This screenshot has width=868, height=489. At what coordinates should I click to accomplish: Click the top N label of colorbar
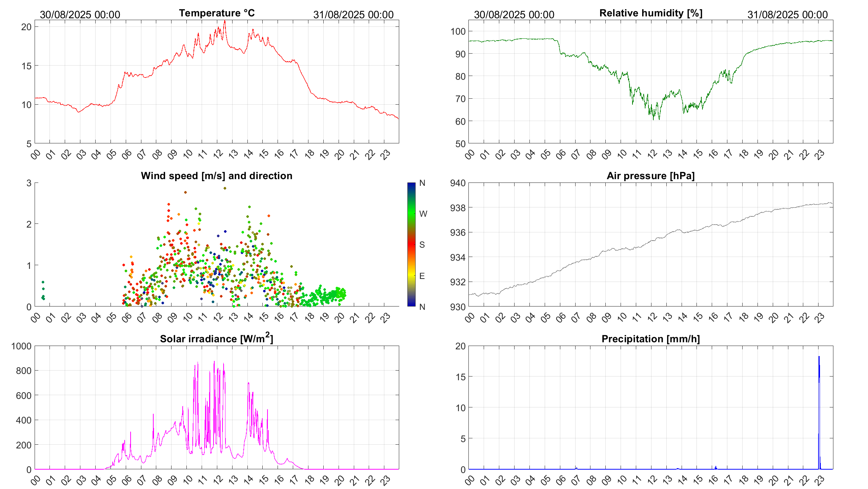[x=422, y=183]
